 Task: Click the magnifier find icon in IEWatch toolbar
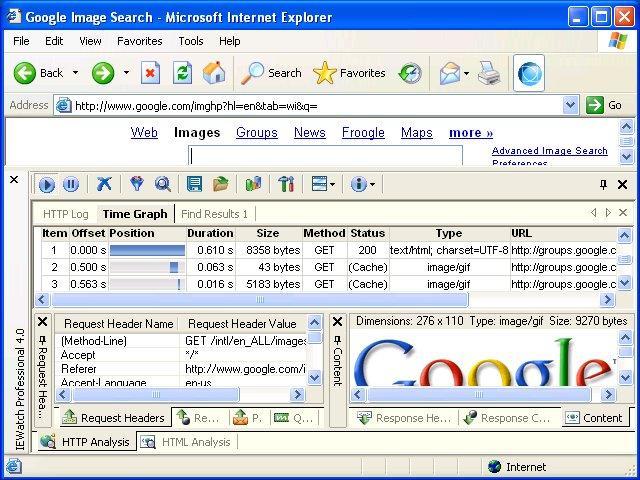(x=162, y=184)
